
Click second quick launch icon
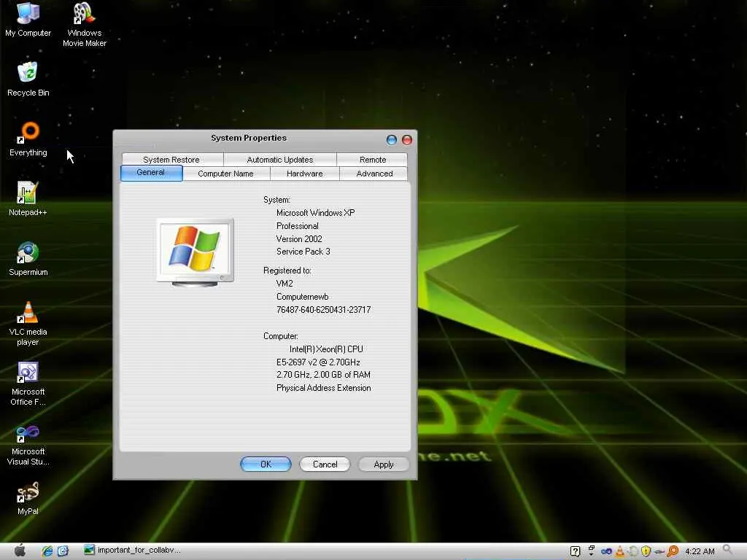(x=63, y=551)
